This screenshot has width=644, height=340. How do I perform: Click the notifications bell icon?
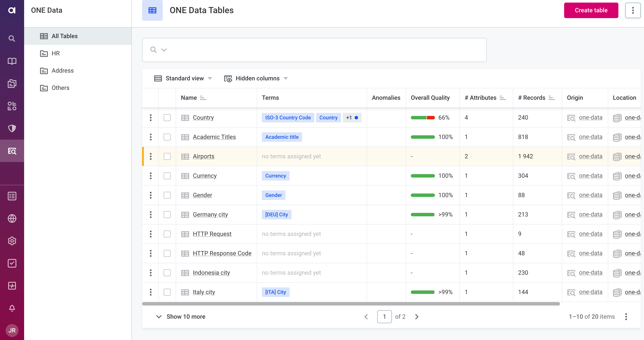tap(12, 308)
